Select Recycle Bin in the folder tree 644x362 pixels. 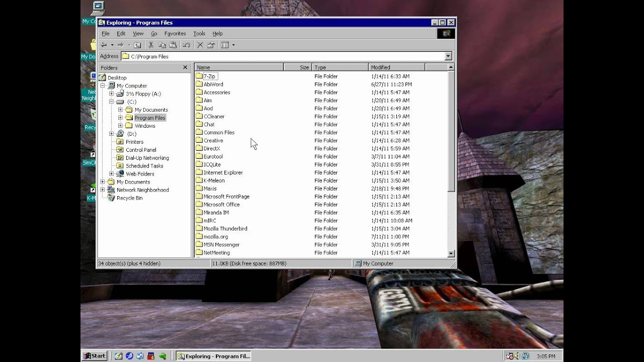[129, 198]
